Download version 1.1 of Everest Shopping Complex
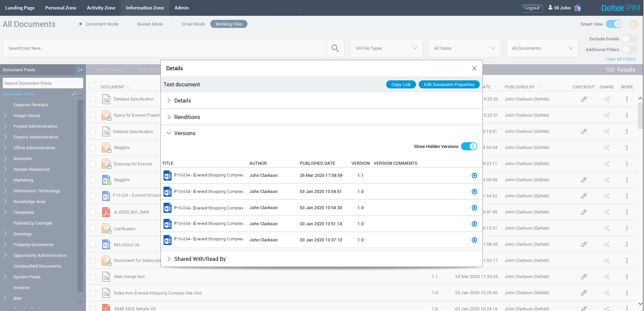Viewport: 644px width, 311px height. [474, 175]
